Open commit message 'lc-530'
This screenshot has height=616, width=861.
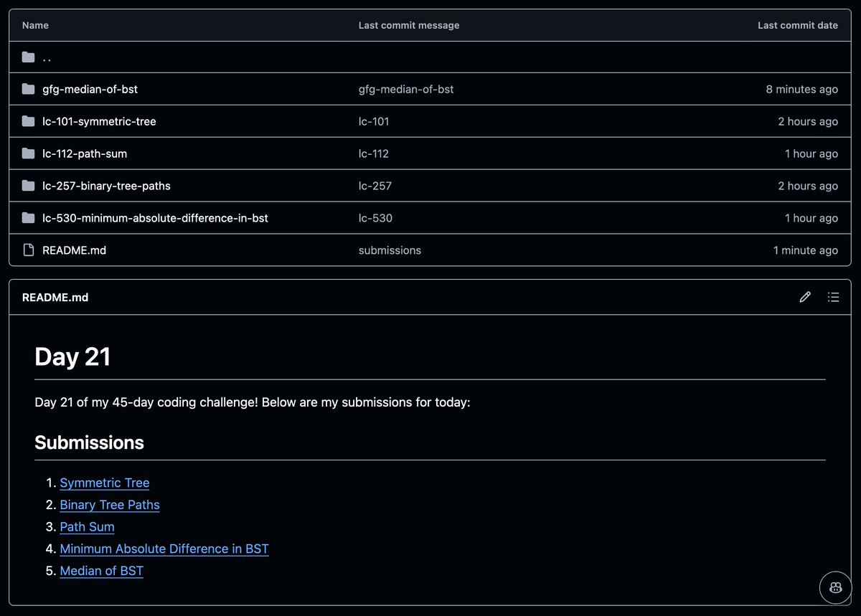coord(375,218)
